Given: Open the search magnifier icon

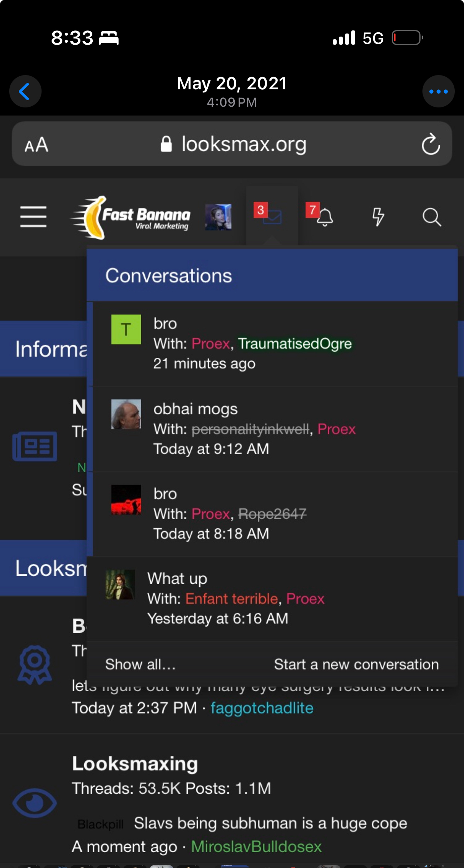Looking at the screenshot, I should pyautogui.click(x=432, y=217).
